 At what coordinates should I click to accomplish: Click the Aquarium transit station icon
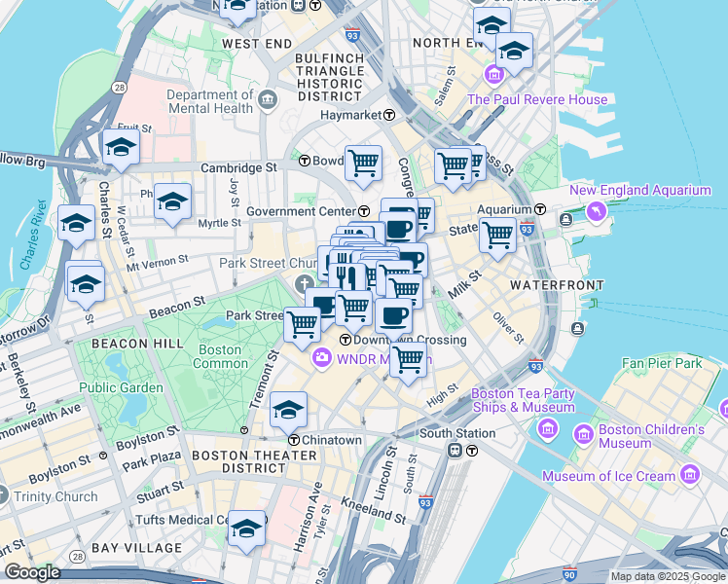(540, 209)
